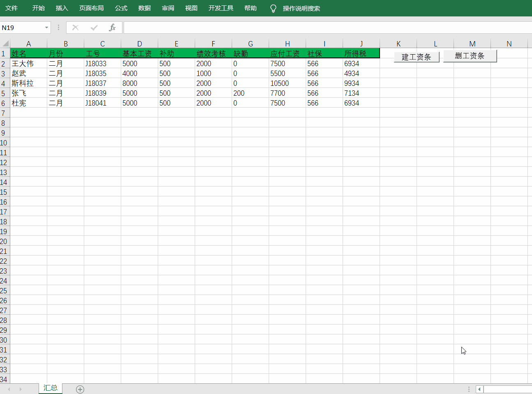Click the more options dots beside Name Box
The image size is (532, 394).
click(58, 28)
